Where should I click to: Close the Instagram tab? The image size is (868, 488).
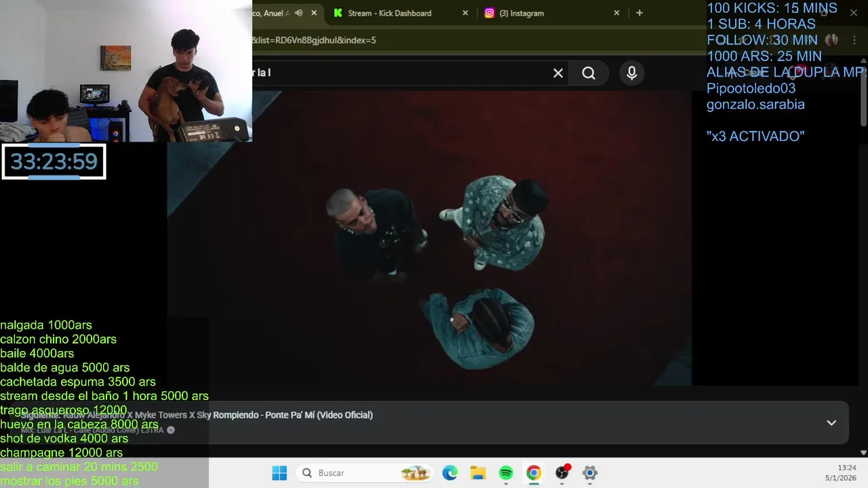(616, 13)
